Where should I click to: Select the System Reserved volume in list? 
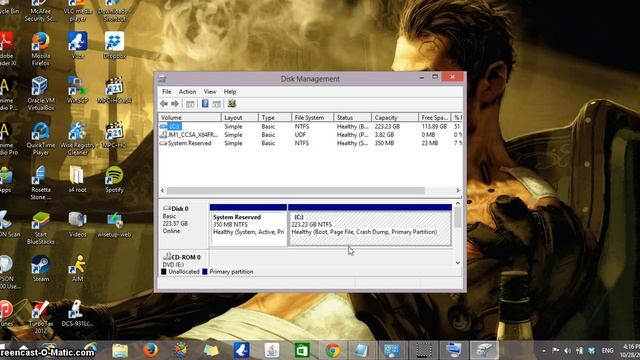[x=310, y=143]
